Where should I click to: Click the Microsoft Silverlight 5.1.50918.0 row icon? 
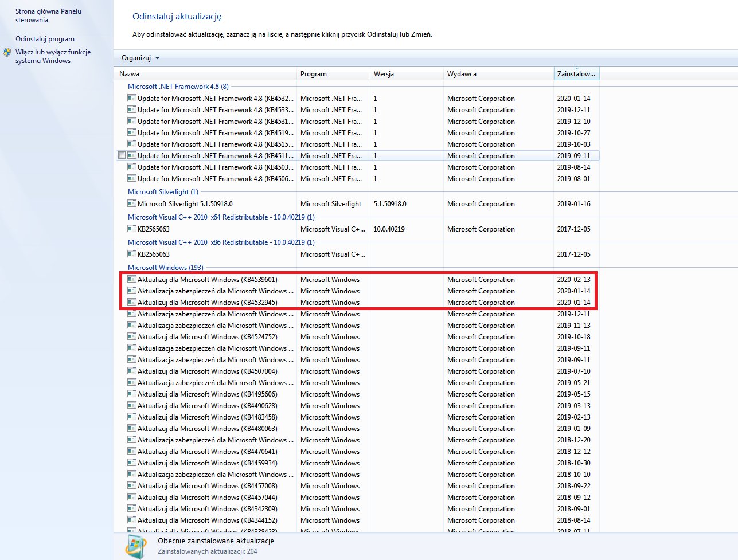[x=132, y=203]
